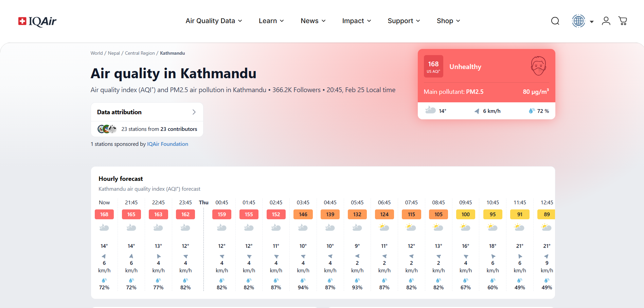Click the globe language selector icon
644x308 pixels.
(578, 21)
